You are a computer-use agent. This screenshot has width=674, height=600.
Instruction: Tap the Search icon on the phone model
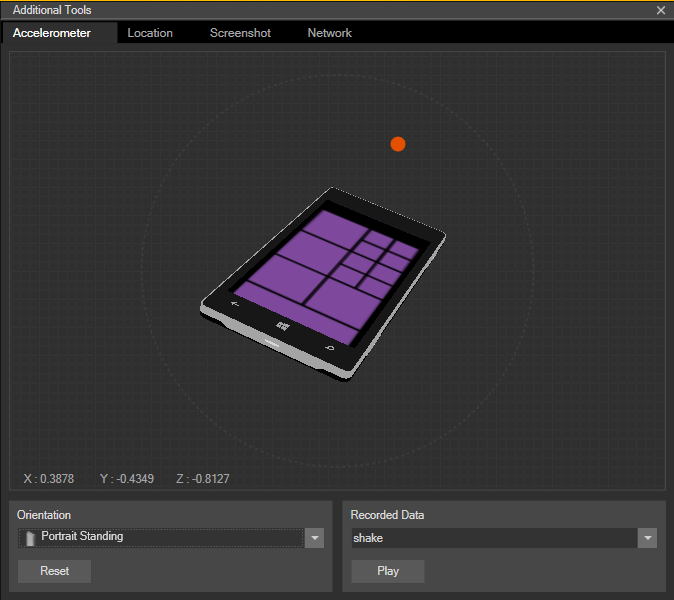[x=329, y=347]
